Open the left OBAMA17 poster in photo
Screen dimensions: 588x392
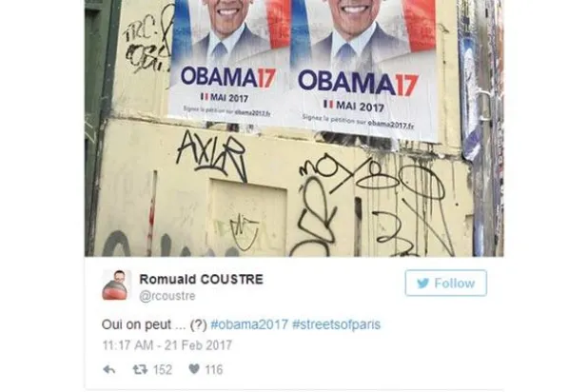[228, 60]
